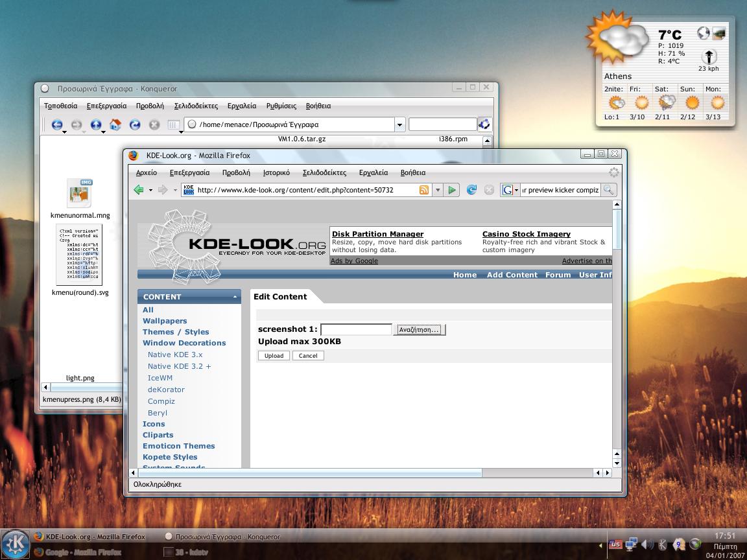Expand the hidden system tray icons arrow

(x=601, y=544)
